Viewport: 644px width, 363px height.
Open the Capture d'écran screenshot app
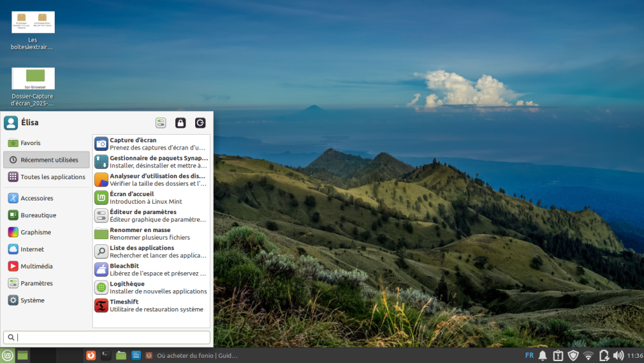[x=151, y=144]
